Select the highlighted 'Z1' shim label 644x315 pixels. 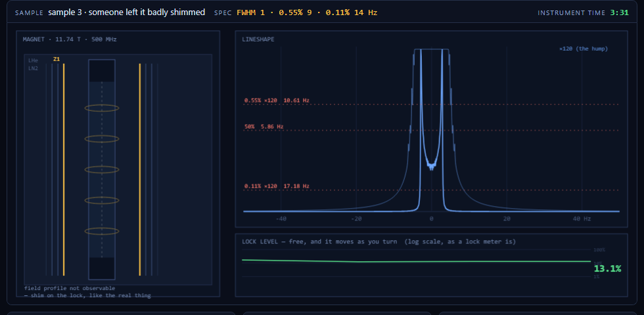pyautogui.click(x=57, y=59)
